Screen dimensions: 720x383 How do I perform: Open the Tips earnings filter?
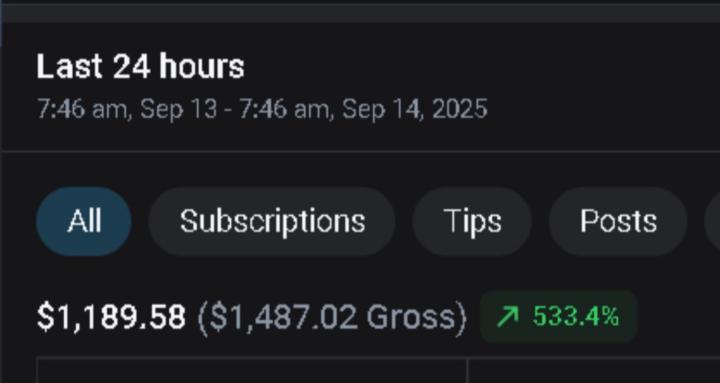coord(472,221)
